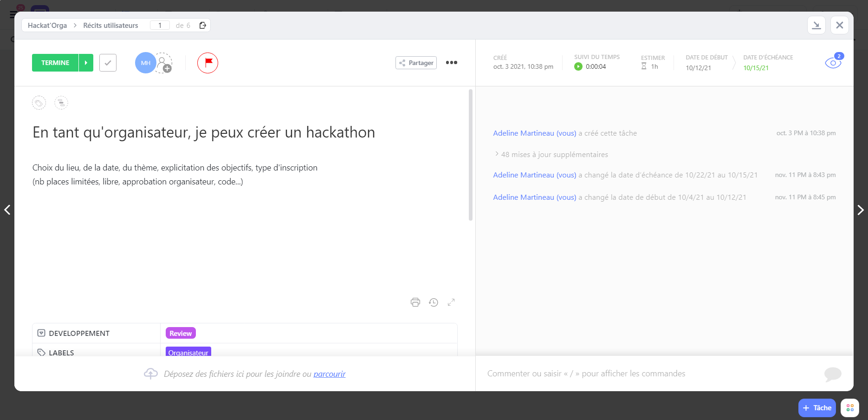This screenshot has width=868, height=420.
Task: Toggle the task complete checkmark box
Action: point(108,63)
